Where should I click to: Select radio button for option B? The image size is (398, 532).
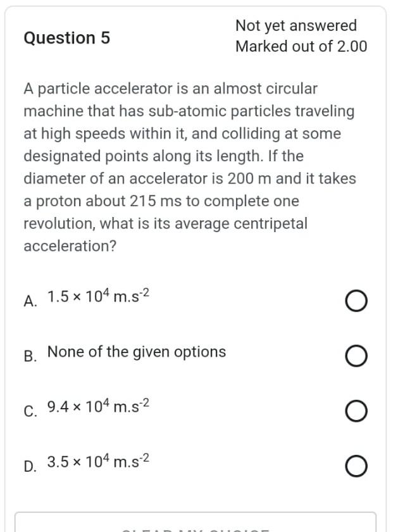click(x=356, y=356)
